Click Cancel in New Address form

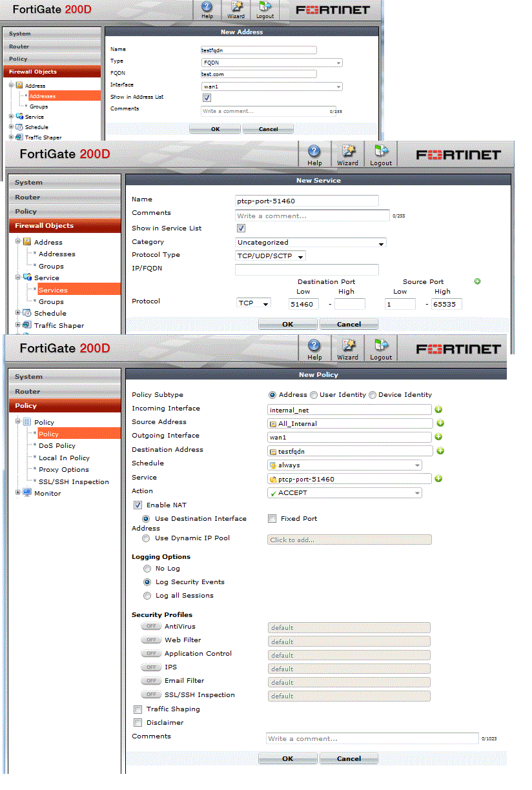[x=268, y=129]
